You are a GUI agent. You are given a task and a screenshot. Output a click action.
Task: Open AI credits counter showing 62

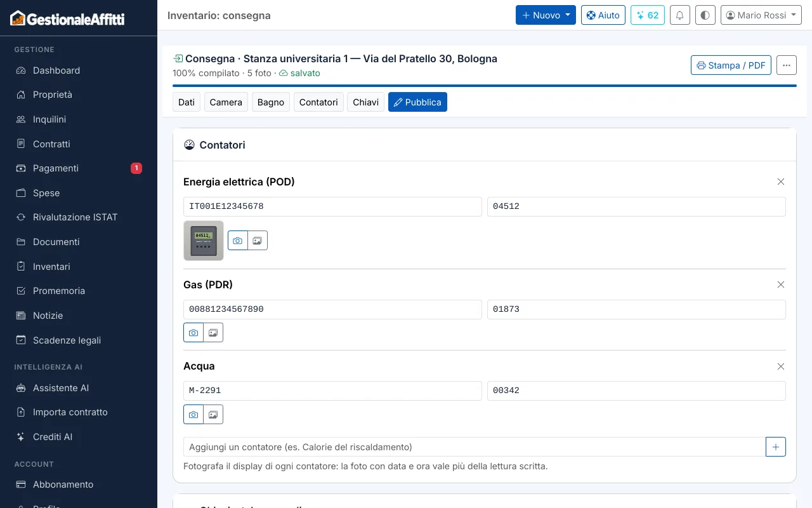point(648,15)
